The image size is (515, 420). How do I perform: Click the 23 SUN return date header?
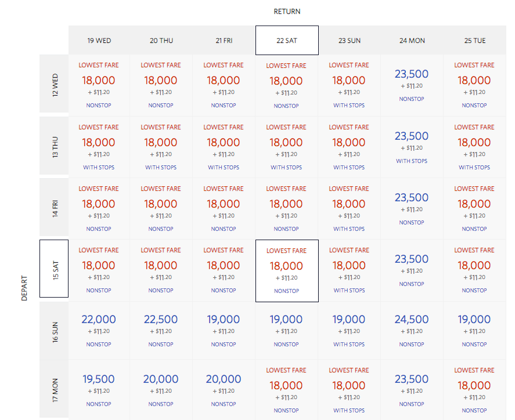[349, 41]
